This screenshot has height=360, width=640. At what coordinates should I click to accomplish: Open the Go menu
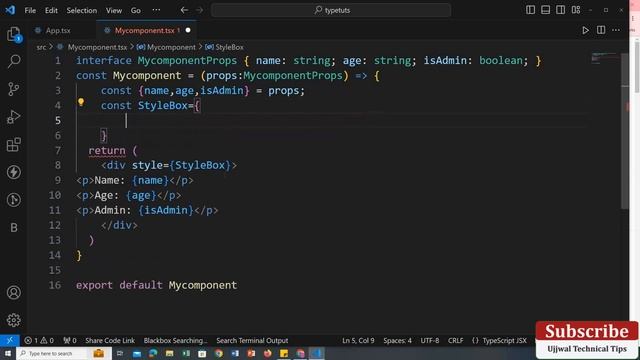136,10
